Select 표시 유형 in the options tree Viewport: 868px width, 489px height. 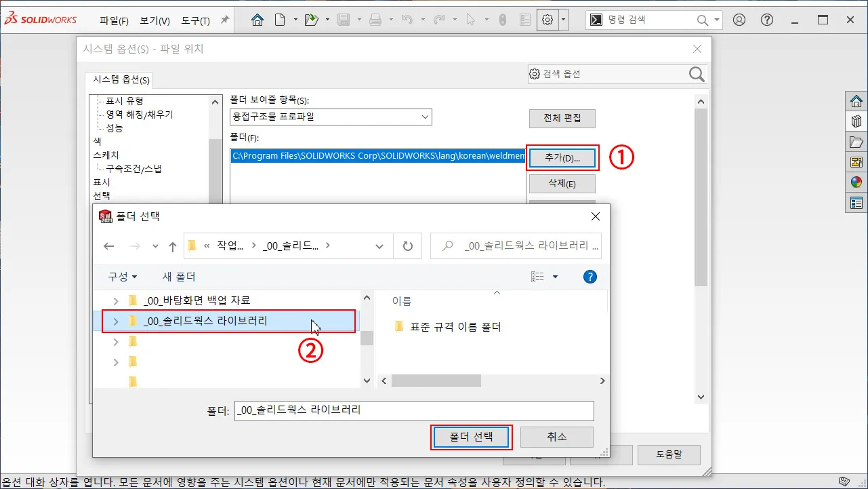pyautogui.click(x=125, y=101)
